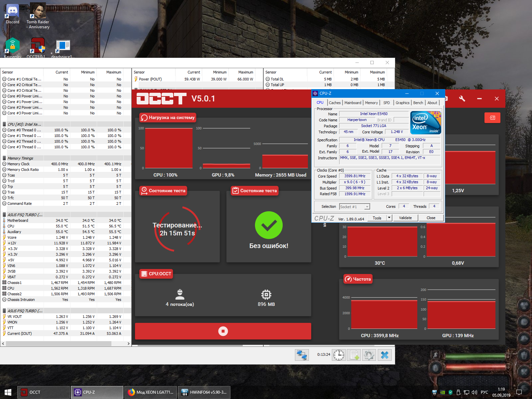This screenshot has height=399, width=532.
Task: Click the NVIDIA tray icon
Action: pyautogui.click(x=443, y=392)
